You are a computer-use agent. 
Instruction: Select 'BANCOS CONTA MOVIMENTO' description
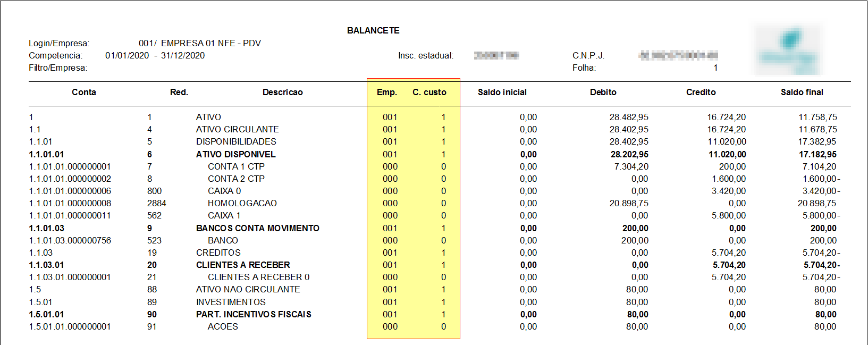tap(258, 228)
